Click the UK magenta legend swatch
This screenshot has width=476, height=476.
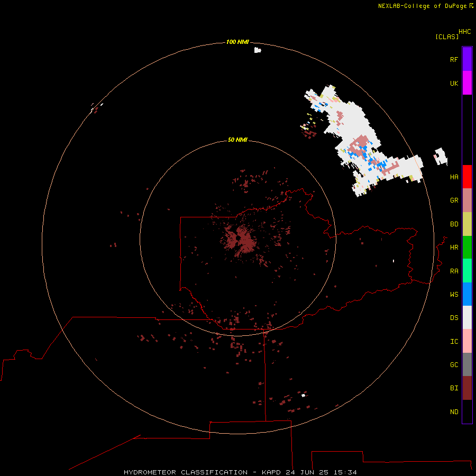click(467, 83)
